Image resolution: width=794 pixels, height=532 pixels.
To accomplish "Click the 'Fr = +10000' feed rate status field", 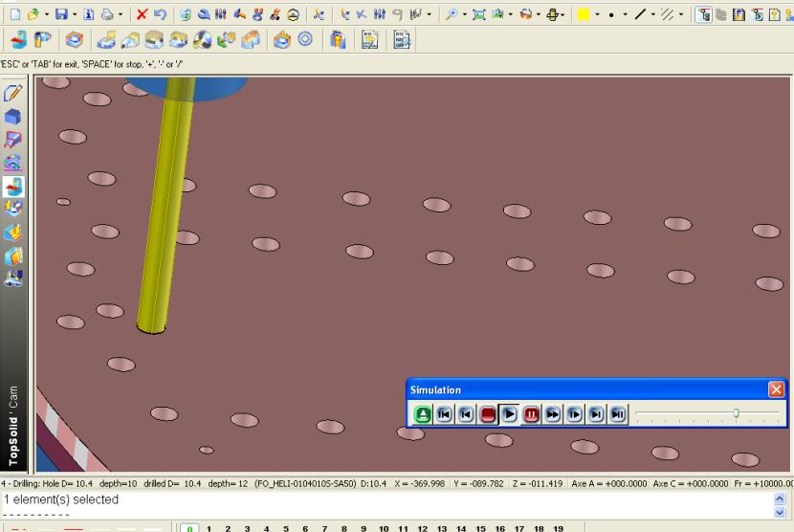I will [x=763, y=484].
